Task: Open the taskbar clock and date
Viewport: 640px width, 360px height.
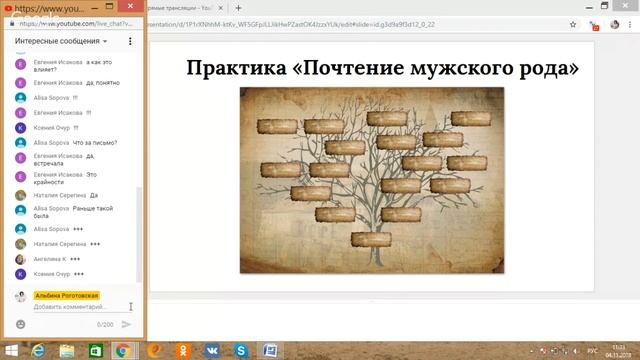Action: 619,351
